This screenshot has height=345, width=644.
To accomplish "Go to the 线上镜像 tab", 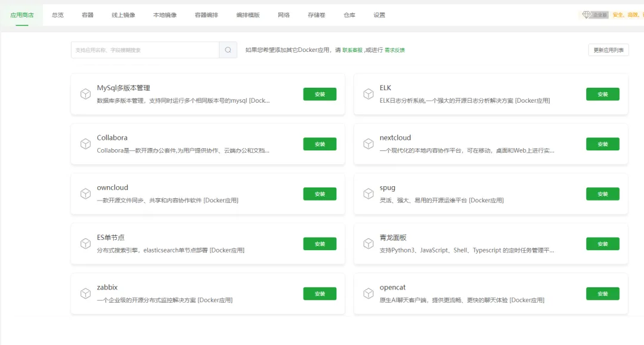I will click(x=123, y=15).
